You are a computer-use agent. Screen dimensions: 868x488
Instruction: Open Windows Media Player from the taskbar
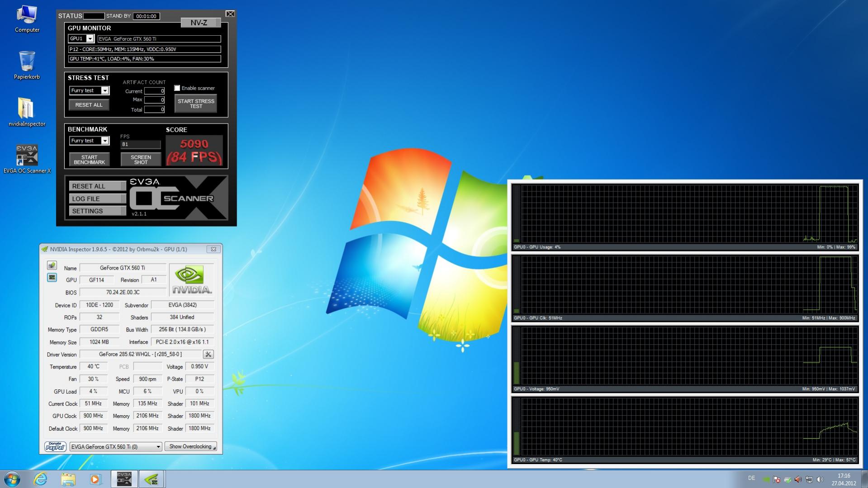click(95, 479)
